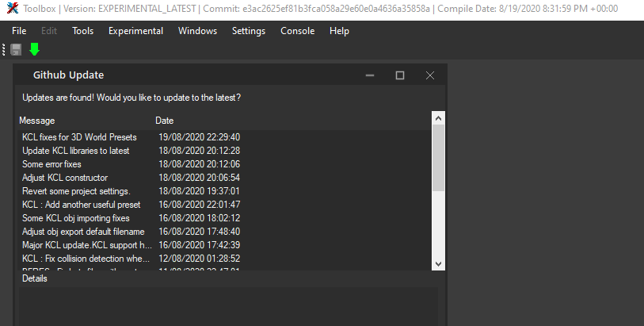Viewport: 644px width, 326px height.
Task: Select 'Revert some project settings.' commit
Action: 225,191
